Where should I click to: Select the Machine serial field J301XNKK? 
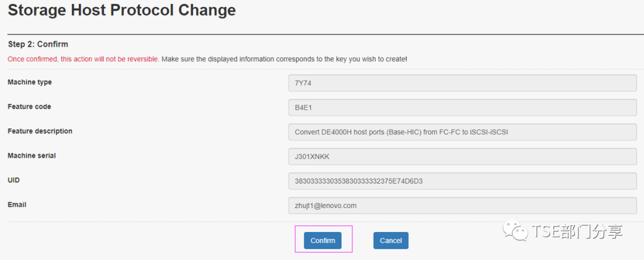pyautogui.click(x=463, y=156)
